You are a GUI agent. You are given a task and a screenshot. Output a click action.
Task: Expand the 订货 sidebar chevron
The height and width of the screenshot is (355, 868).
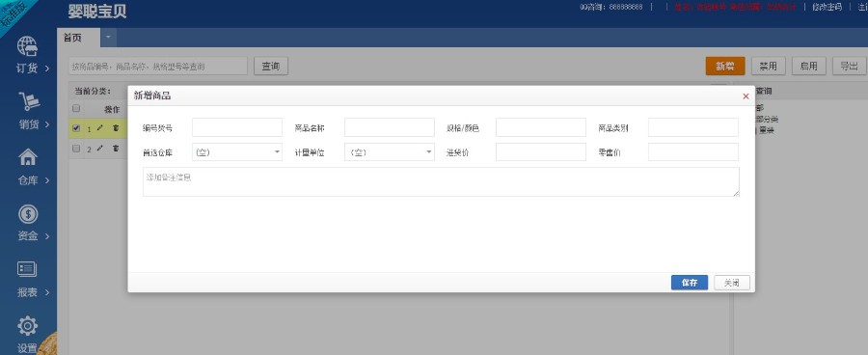(47, 68)
